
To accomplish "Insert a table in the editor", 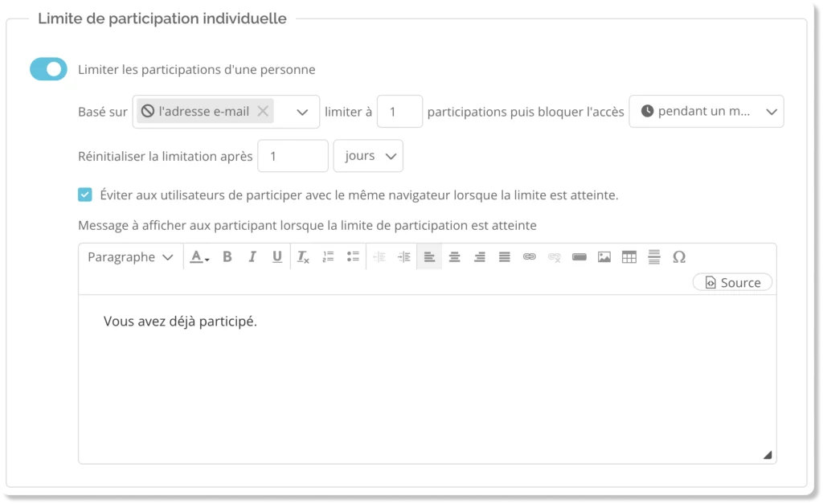I will point(629,257).
